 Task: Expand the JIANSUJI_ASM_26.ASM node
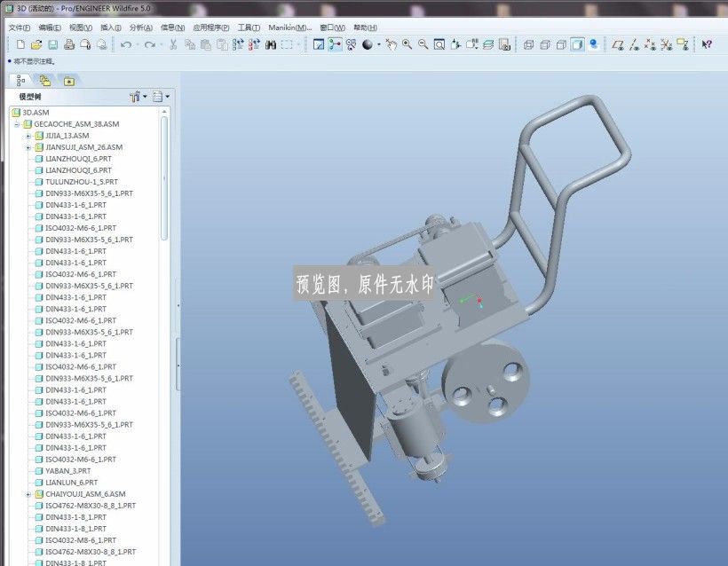[x=28, y=147]
